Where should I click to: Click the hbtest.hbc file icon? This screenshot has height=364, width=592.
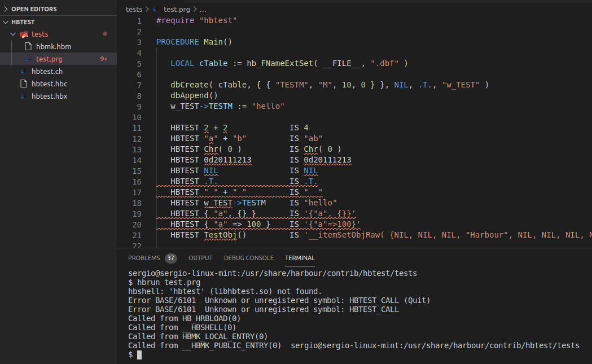coord(24,84)
